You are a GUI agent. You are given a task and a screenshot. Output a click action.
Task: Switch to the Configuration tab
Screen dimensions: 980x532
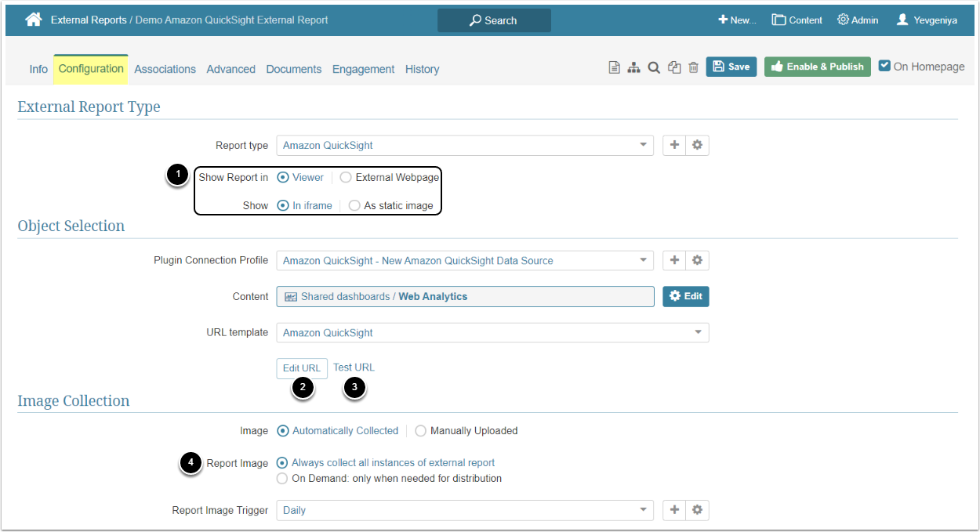click(91, 69)
